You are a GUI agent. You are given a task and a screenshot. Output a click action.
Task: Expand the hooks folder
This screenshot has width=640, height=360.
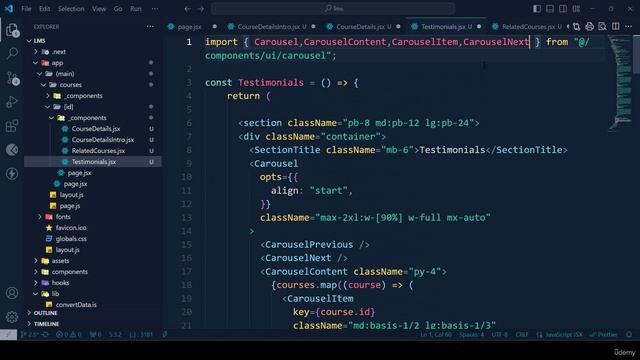point(36,283)
